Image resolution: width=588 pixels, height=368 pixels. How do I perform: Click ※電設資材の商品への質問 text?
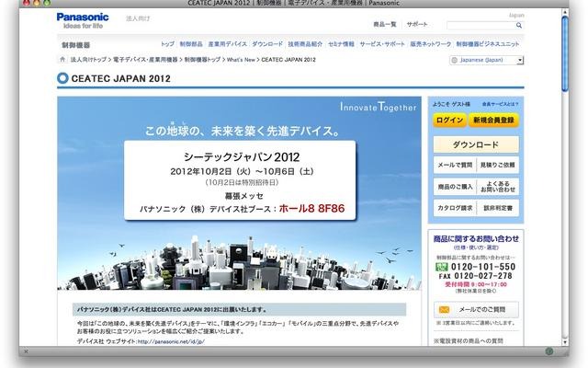(468, 341)
